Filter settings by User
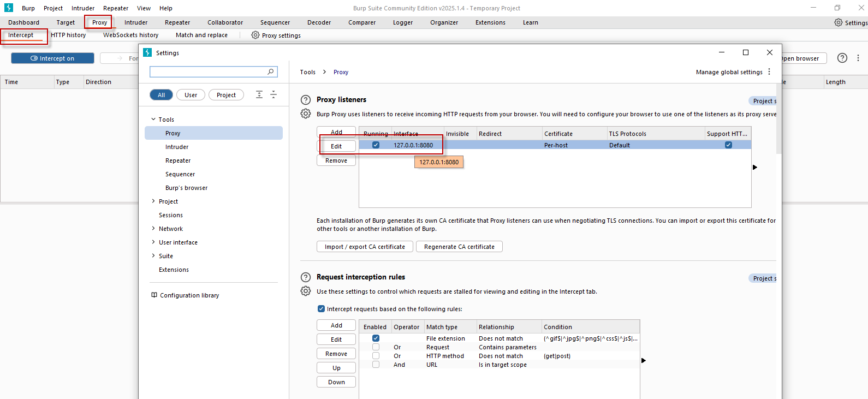Screen dimensions: 868x399 pyautogui.click(x=191, y=94)
